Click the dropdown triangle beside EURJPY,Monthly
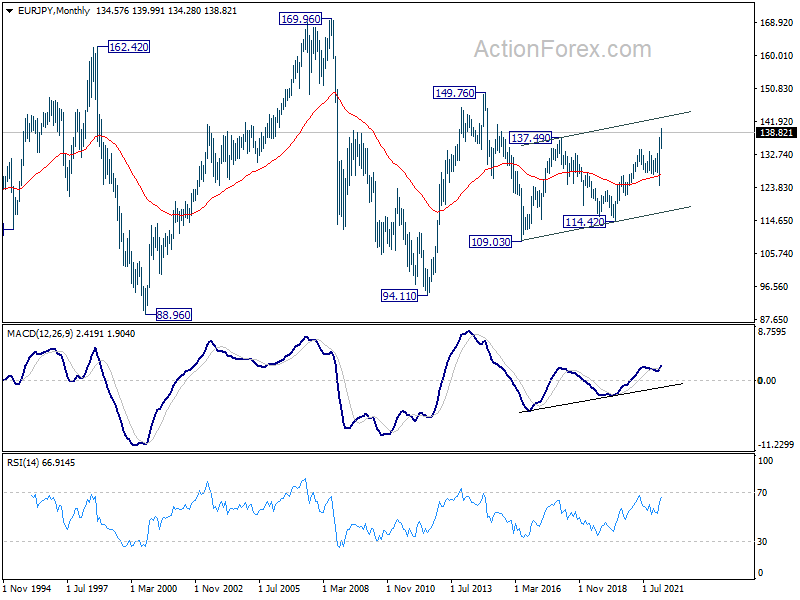 (10, 11)
